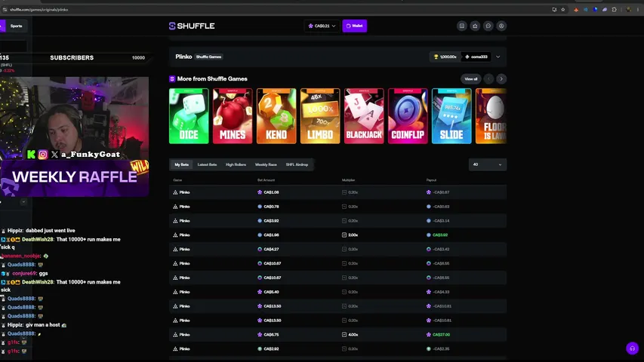Open the Keno game card
Viewport: 644px width, 362px height.
click(276, 115)
